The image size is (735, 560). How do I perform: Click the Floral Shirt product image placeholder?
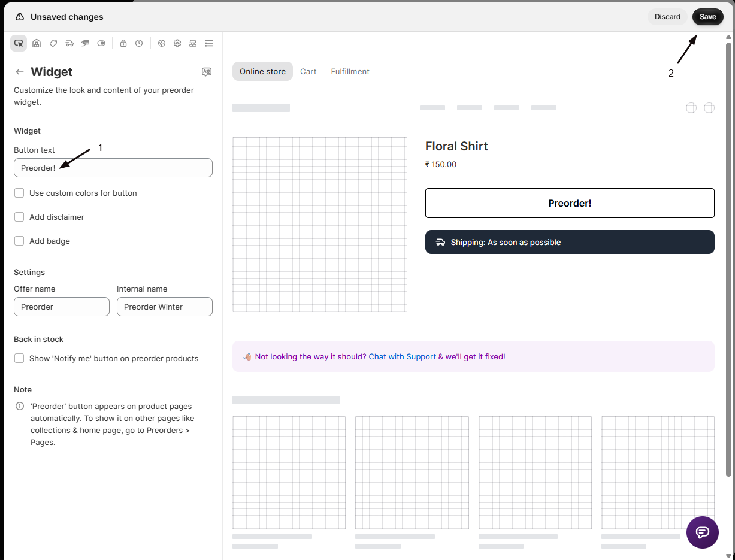320,225
